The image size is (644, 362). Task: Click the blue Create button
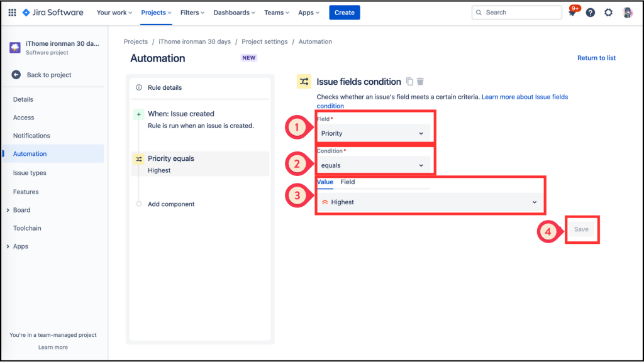pos(345,13)
